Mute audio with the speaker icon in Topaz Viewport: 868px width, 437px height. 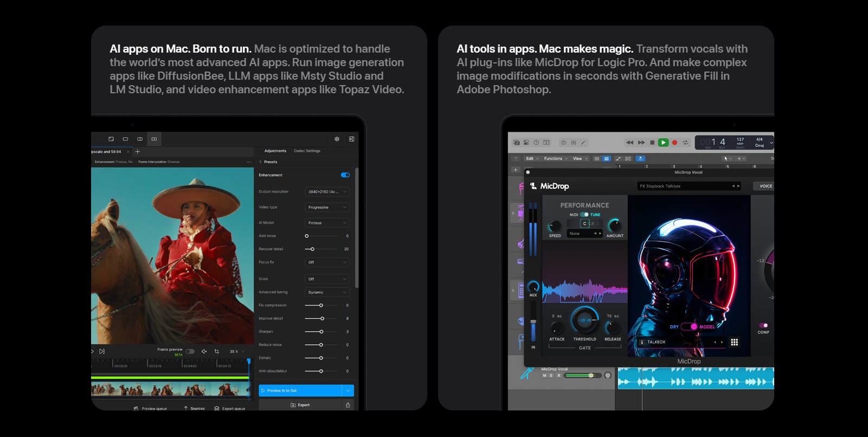pyautogui.click(x=204, y=351)
